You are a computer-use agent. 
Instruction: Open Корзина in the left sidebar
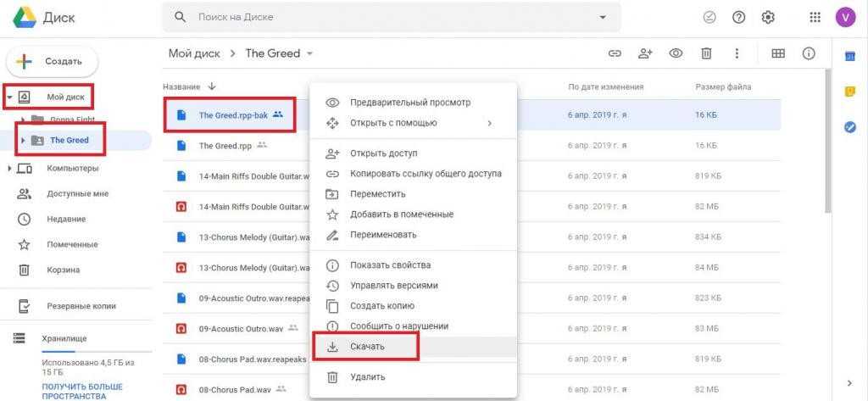(x=64, y=270)
